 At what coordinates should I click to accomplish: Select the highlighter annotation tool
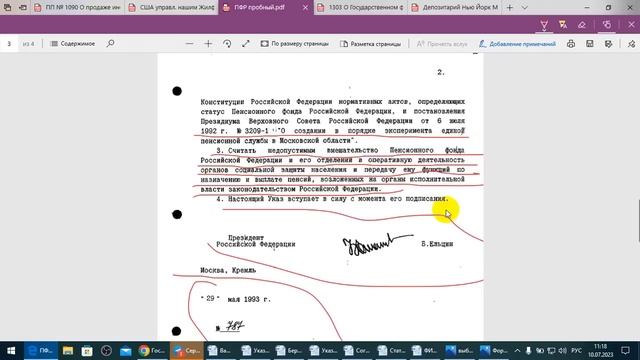[x=563, y=24]
